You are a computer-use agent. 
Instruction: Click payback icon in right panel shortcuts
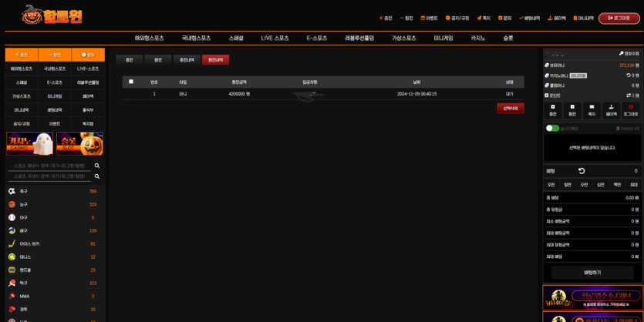click(x=612, y=107)
